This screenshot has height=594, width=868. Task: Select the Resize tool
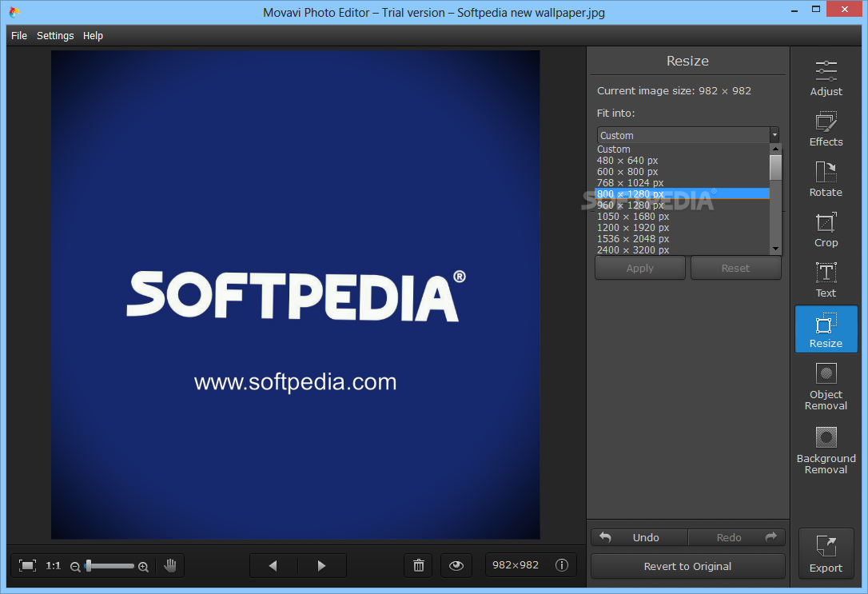click(826, 329)
